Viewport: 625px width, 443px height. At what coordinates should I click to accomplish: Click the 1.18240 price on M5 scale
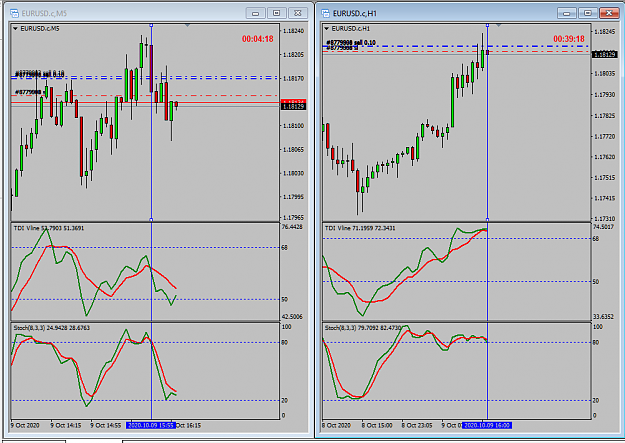293,31
